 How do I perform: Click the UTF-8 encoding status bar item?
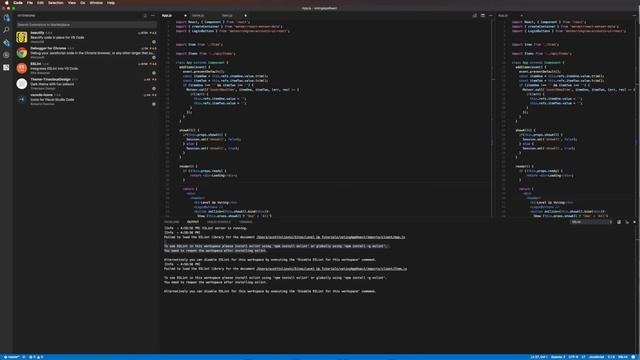pyautogui.click(x=573, y=357)
